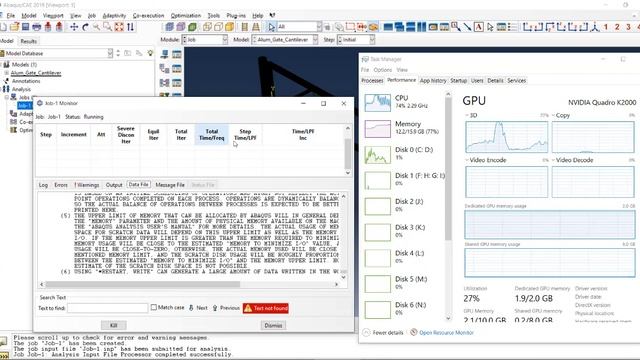Apply the isometric view icon
Screen dimensions: 640x360
[x=595, y=27]
